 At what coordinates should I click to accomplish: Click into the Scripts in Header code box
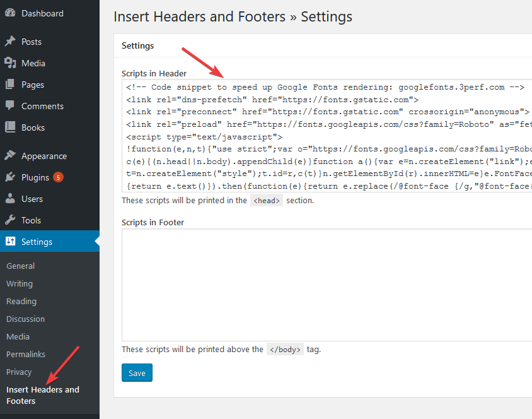[327, 136]
